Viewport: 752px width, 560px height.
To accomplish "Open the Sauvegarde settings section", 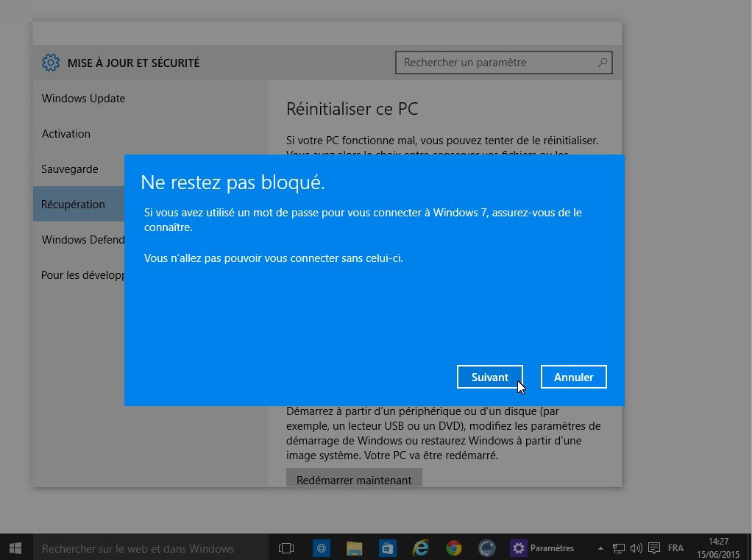I will 70,169.
